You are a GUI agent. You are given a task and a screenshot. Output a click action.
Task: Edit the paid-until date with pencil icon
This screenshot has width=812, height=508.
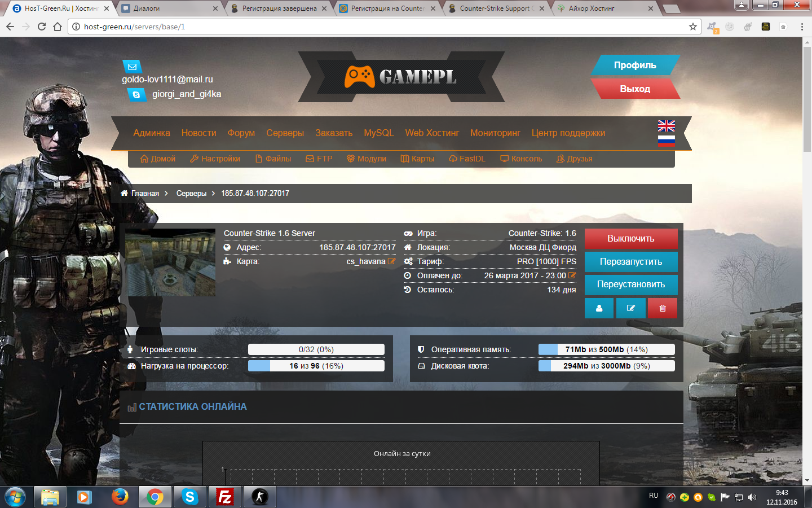pyautogui.click(x=572, y=275)
